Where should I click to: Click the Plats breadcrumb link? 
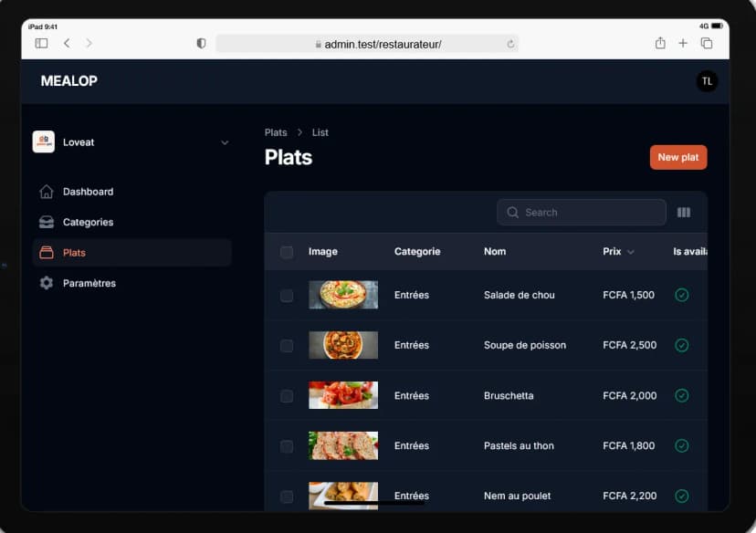276,131
